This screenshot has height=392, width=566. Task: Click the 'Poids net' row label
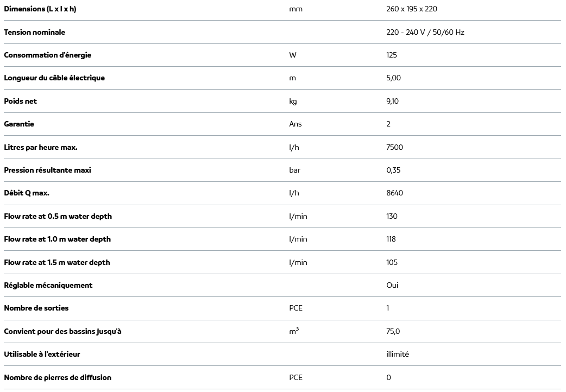[x=21, y=101]
